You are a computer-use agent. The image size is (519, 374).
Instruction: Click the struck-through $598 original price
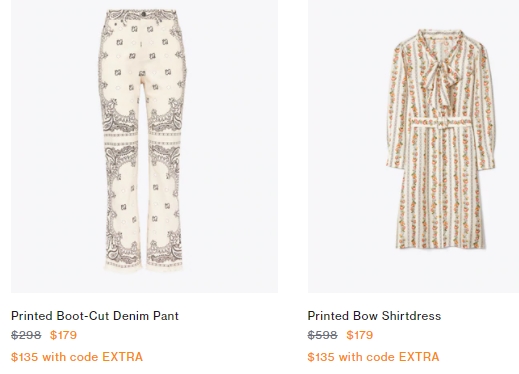(322, 335)
